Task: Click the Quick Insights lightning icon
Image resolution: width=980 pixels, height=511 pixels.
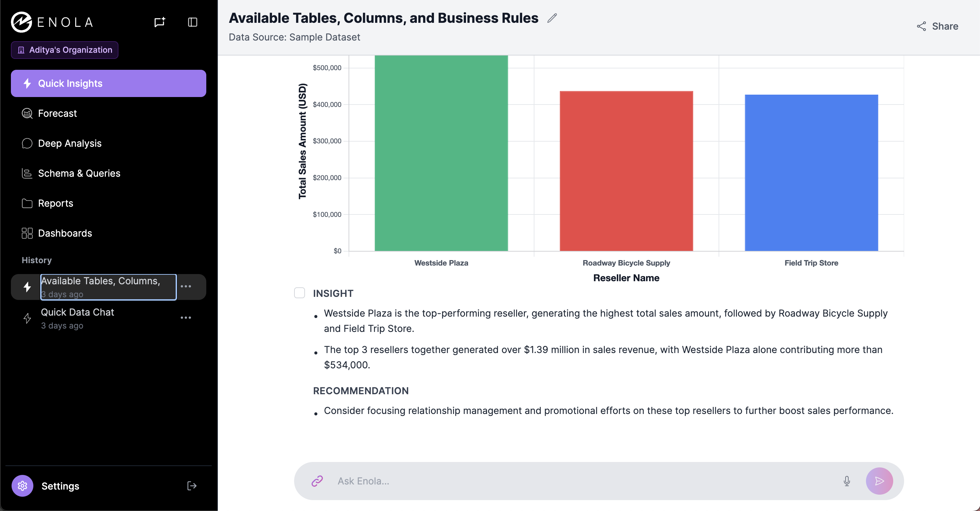Action: pyautogui.click(x=27, y=83)
